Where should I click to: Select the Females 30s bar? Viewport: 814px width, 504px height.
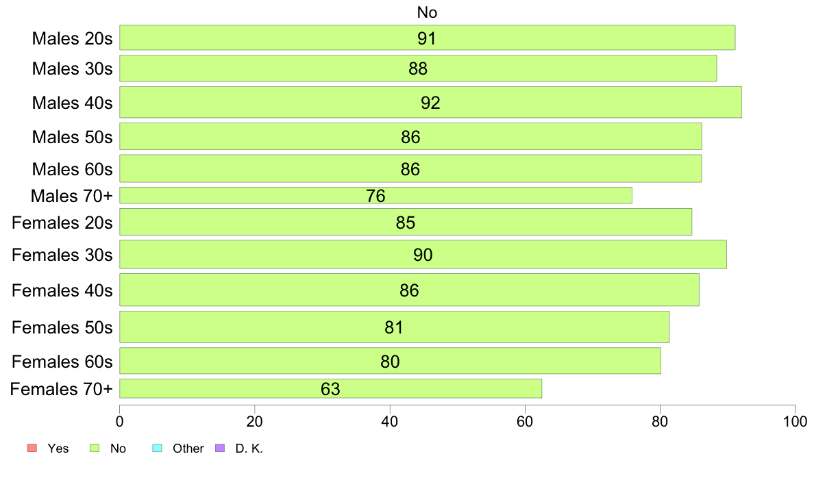point(423,254)
